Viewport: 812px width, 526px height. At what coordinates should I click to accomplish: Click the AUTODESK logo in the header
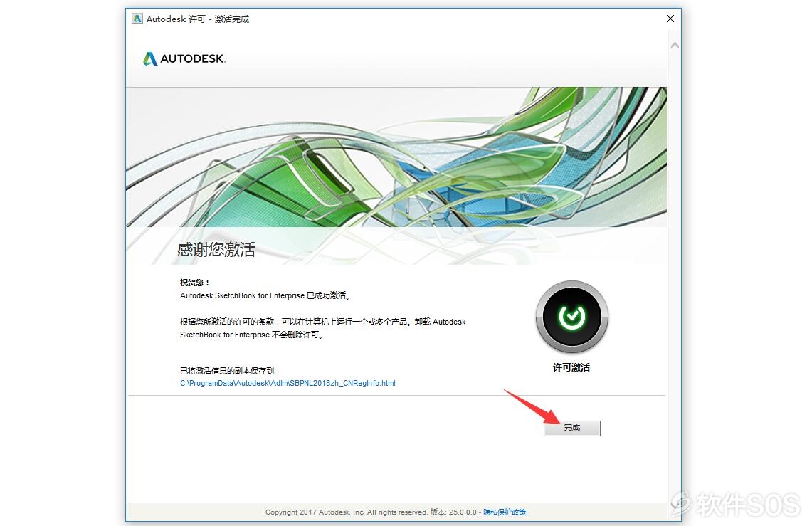pyautogui.click(x=184, y=58)
